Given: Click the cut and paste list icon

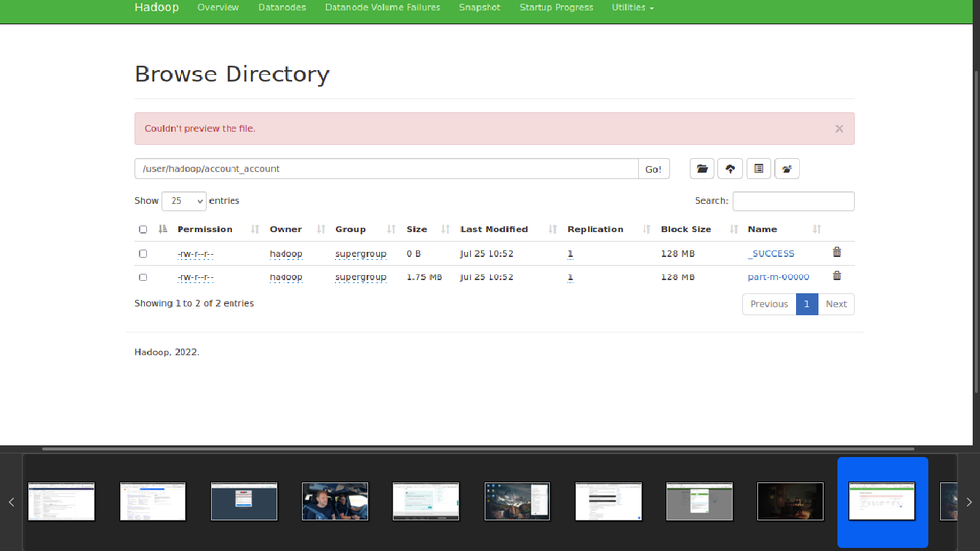Looking at the screenshot, I should coord(758,169).
